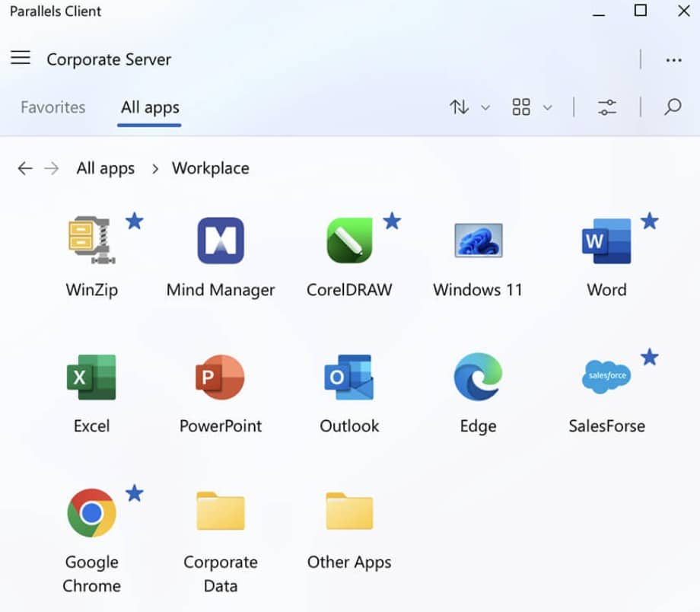Click the sort arrows icon
The height and width of the screenshot is (612, 700).
459,107
